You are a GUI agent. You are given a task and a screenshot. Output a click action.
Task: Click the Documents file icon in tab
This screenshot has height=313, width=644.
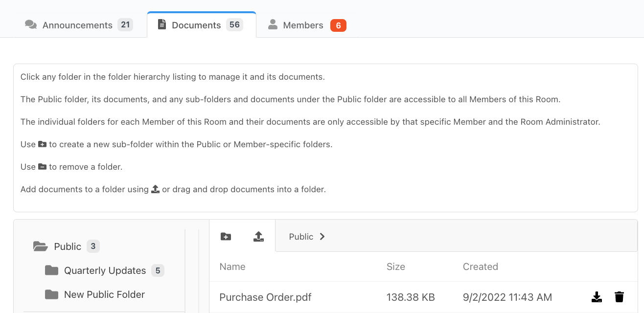click(162, 24)
